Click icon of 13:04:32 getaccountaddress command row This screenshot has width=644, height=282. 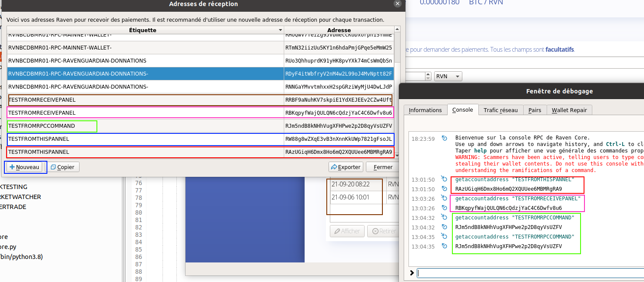pos(444,217)
